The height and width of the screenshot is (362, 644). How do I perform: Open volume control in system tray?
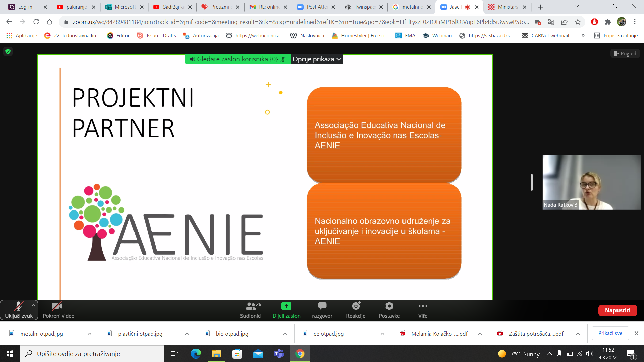pos(589,354)
